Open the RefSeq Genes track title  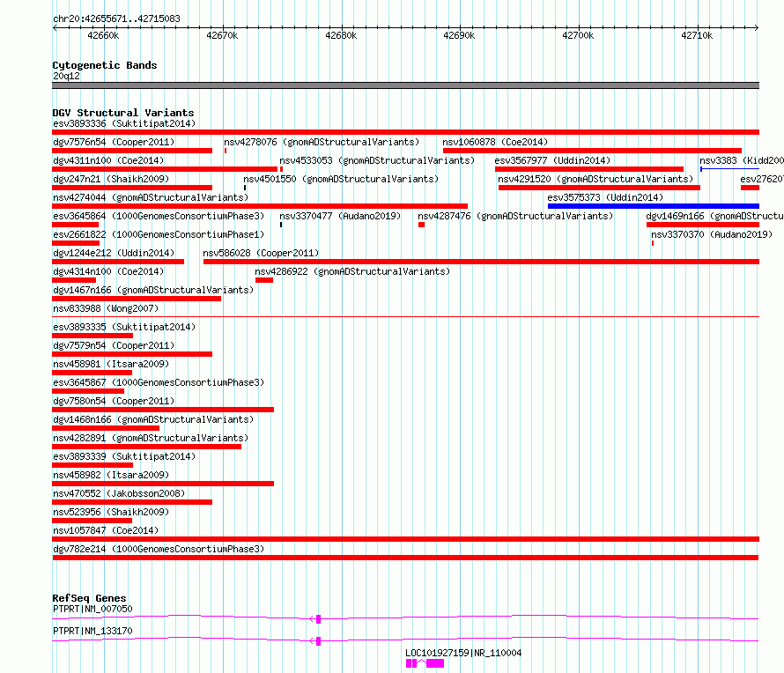tap(89, 598)
